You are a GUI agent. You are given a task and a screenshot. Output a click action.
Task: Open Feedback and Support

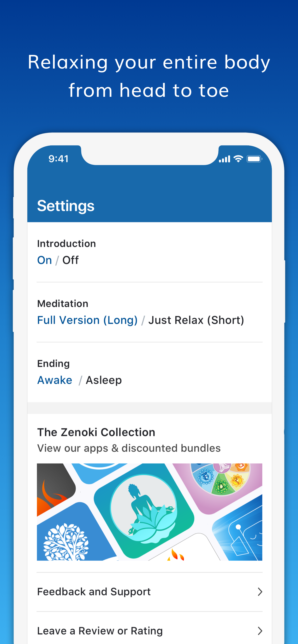click(94, 592)
